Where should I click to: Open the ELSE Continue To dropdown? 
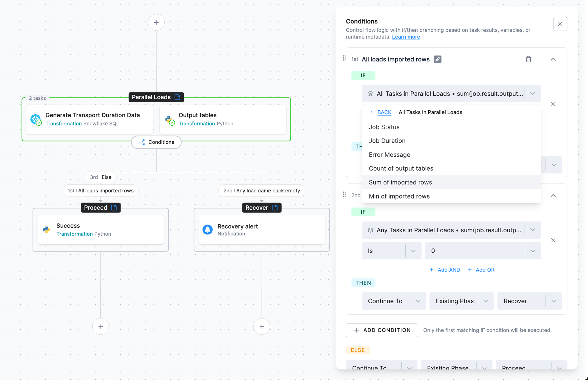pos(382,365)
